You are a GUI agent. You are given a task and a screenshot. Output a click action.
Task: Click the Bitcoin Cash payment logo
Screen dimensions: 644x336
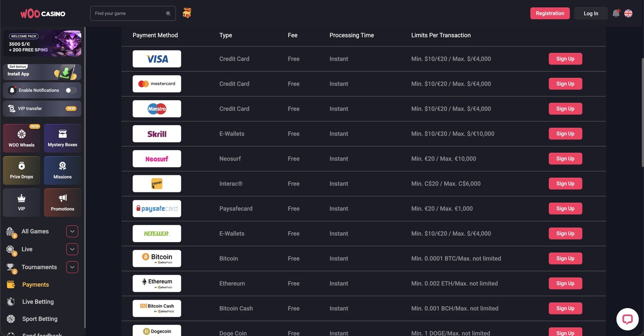coord(157,308)
